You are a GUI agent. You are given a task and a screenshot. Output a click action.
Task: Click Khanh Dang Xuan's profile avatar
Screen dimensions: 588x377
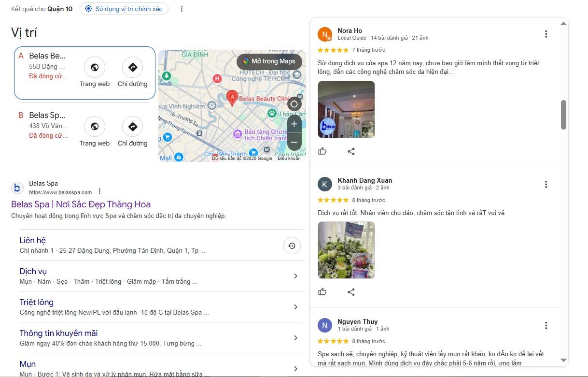click(325, 184)
